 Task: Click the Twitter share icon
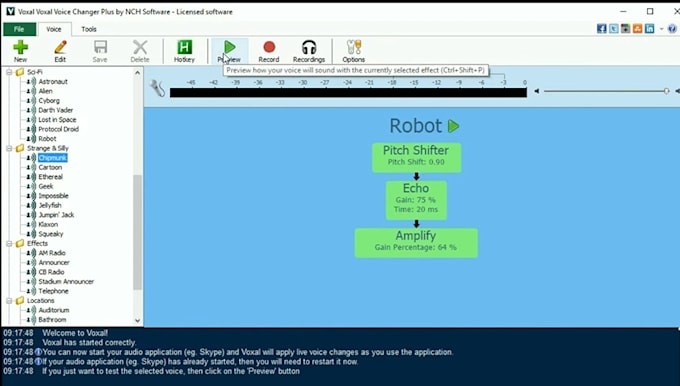[614, 29]
